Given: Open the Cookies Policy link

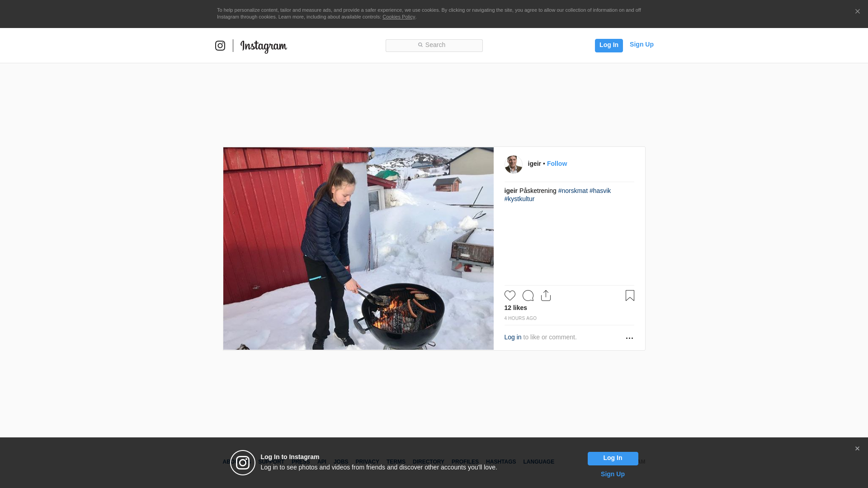Looking at the screenshot, I should (399, 17).
